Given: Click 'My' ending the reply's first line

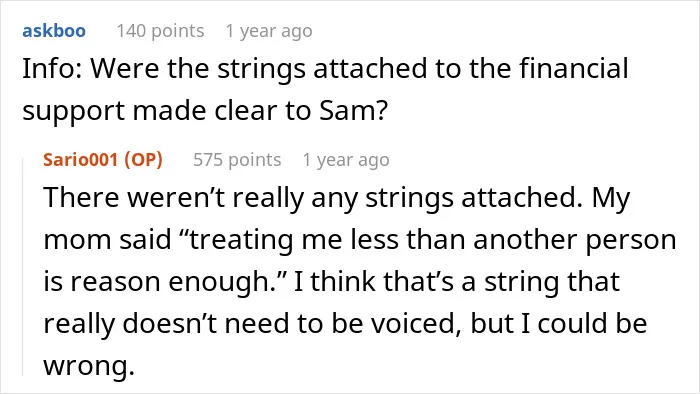Looking at the screenshot, I should tap(611, 199).
